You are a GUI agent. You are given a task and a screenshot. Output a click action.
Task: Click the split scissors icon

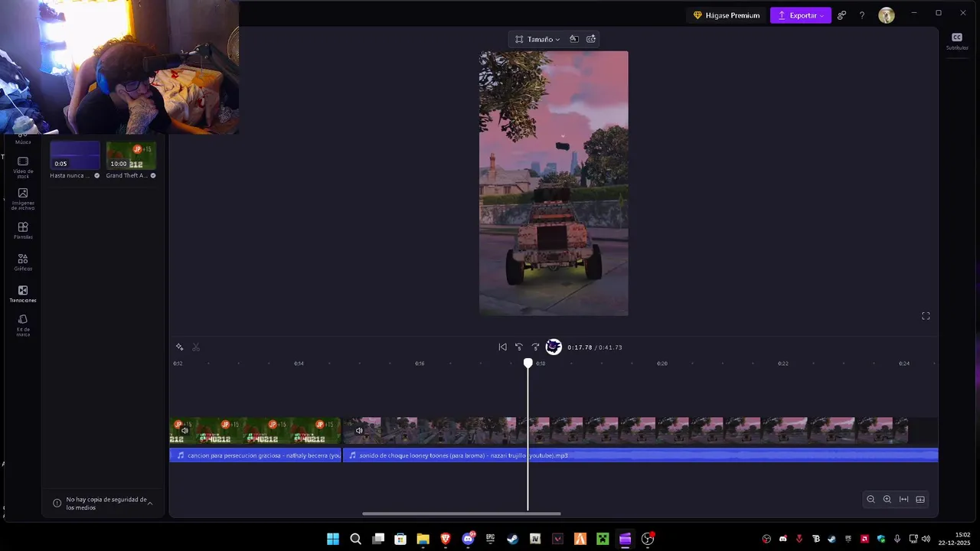pos(196,347)
